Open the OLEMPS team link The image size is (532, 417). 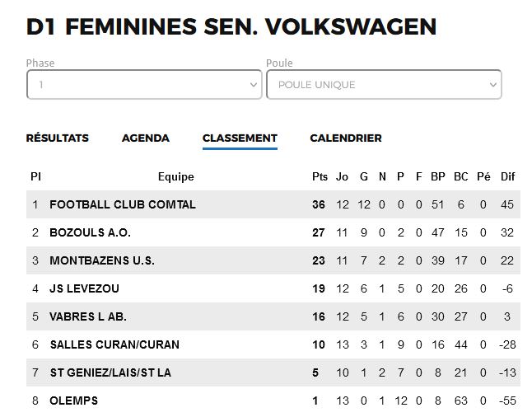(x=73, y=401)
